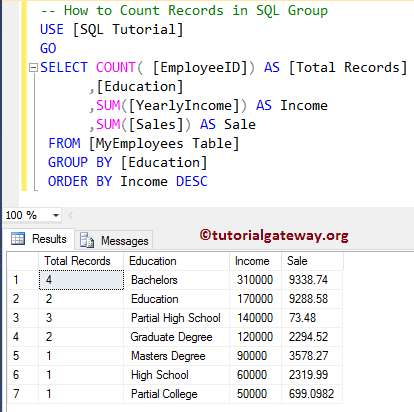Click the Income cell 140000
This screenshot has height=412, width=414.
tap(256, 318)
